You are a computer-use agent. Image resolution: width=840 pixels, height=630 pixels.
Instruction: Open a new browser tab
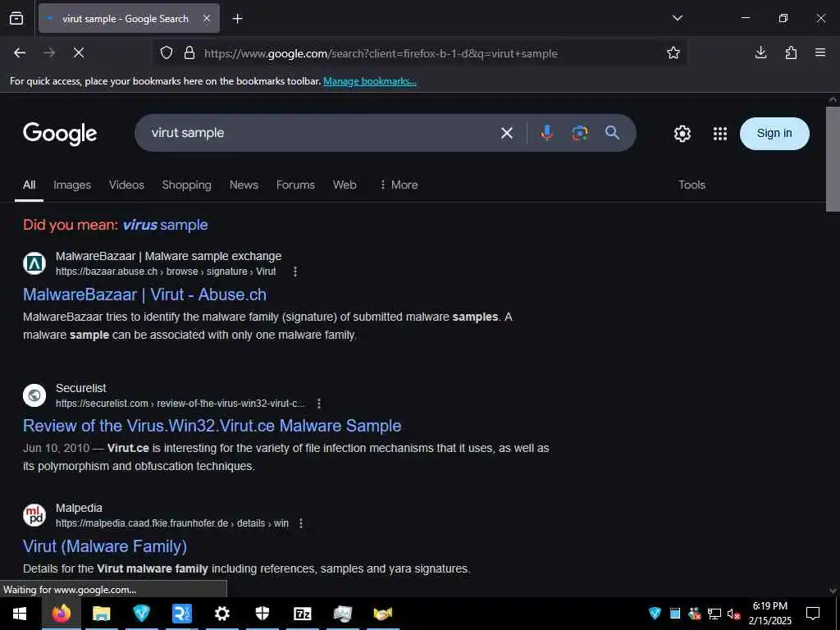[x=237, y=19]
